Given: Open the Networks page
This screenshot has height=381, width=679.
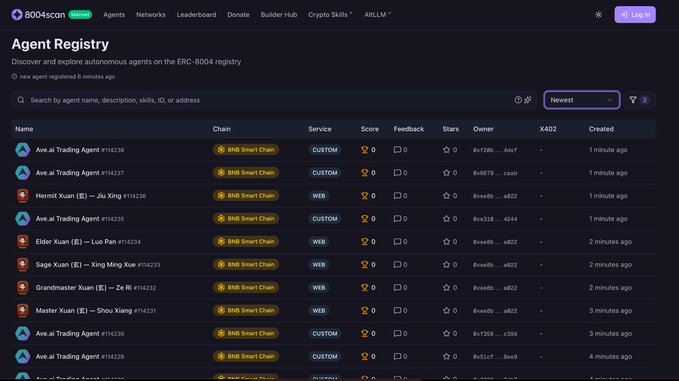Looking at the screenshot, I should point(151,15).
